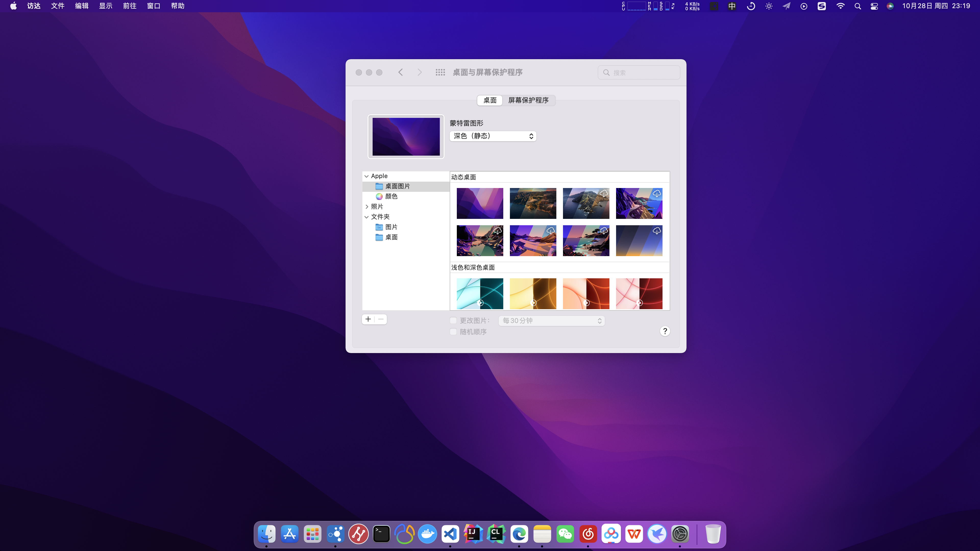Enable the 更改图片 checkbox
This screenshot has height=551, width=980.
[x=453, y=321]
